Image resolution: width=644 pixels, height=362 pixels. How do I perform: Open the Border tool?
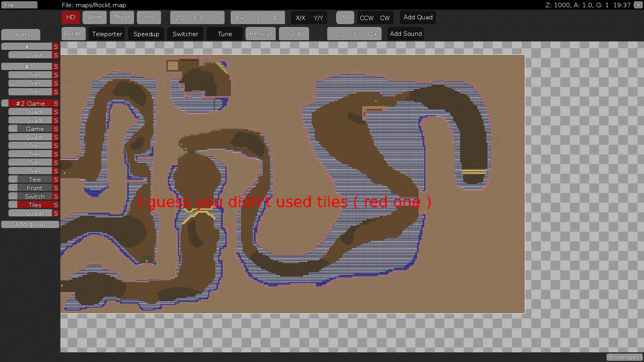pyautogui.click(x=73, y=33)
